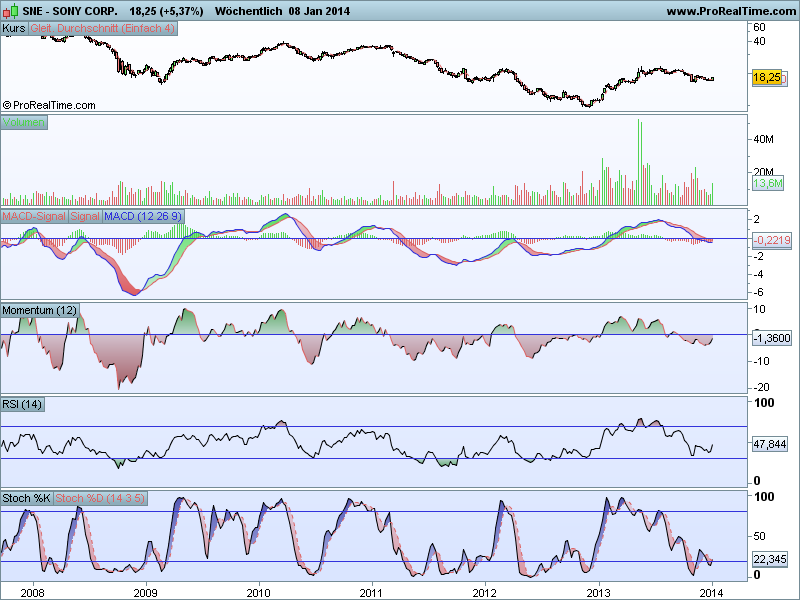
Task: Click the 2010 label on time axis
Action: click(x=259, y=593)
